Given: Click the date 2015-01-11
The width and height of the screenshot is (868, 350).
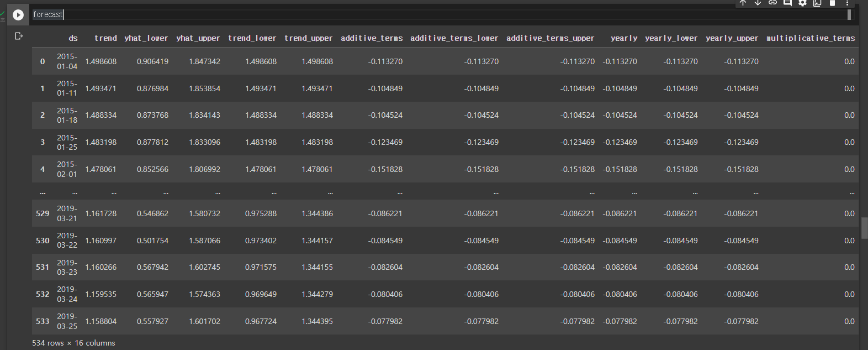Looking at the screenshot, I should tap(67, 88).
